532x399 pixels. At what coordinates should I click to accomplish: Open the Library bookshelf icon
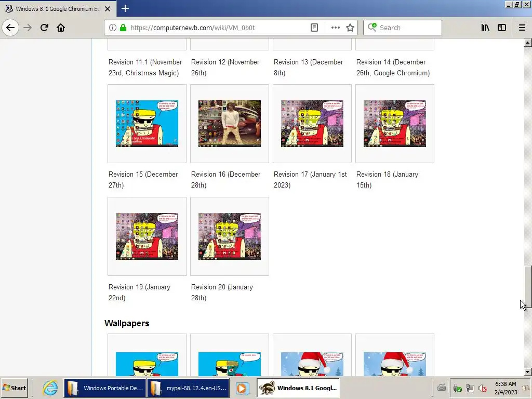click(485, 28)
